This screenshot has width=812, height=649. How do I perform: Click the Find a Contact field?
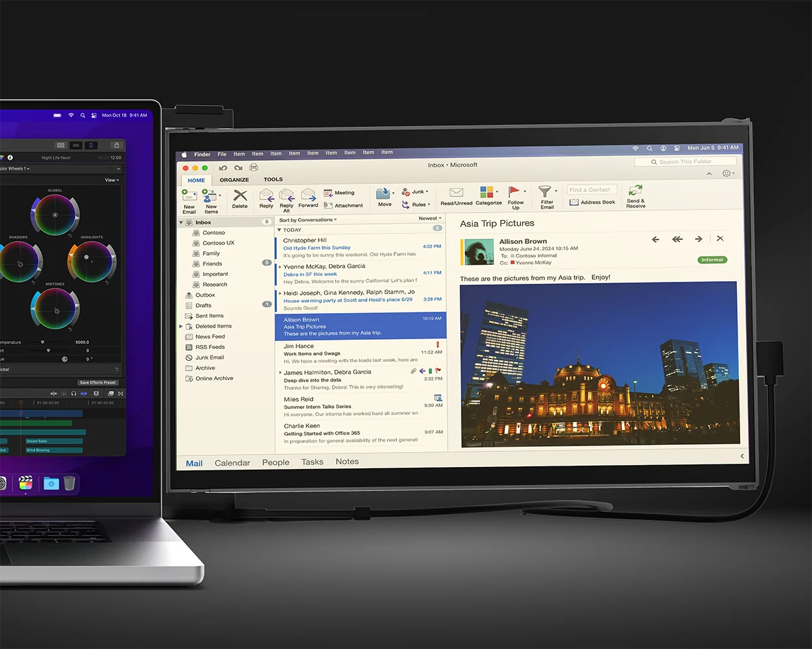[590, 190]
